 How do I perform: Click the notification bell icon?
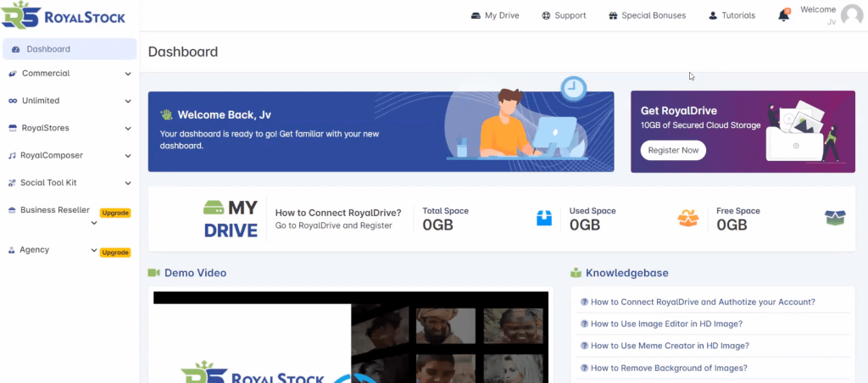(x=783, y=15)
